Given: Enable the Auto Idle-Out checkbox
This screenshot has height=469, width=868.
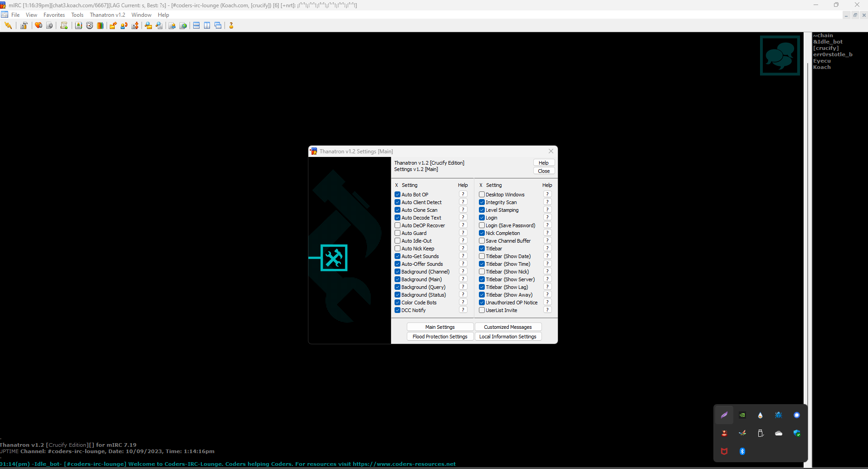Looking at the screenshot, I should pos(397,241).
